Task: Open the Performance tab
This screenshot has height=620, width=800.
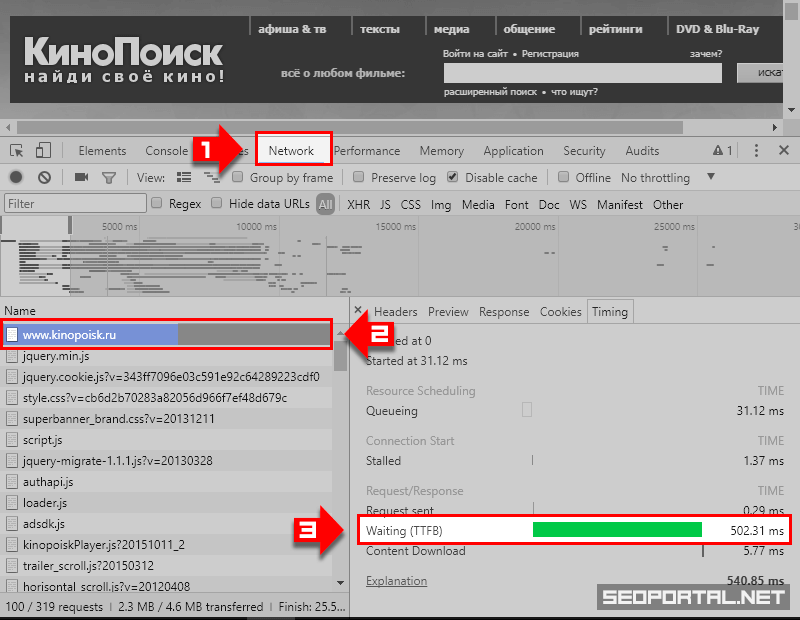Action: point(367,151)
